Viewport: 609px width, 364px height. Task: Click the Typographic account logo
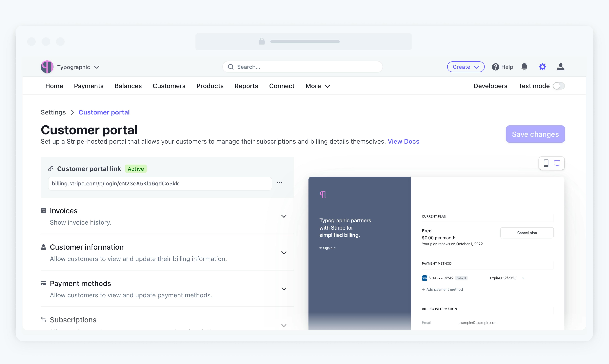(x=47, y=67)
